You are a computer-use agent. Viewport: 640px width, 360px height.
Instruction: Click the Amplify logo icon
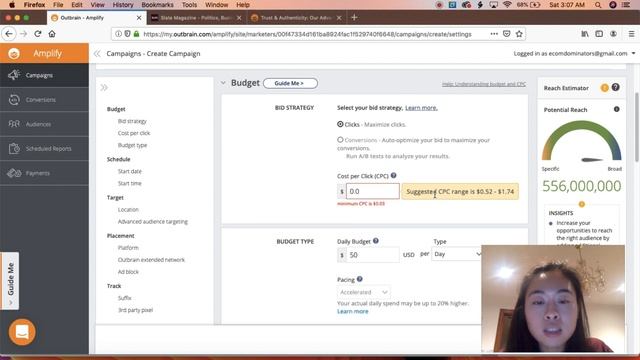pos(14,53)
